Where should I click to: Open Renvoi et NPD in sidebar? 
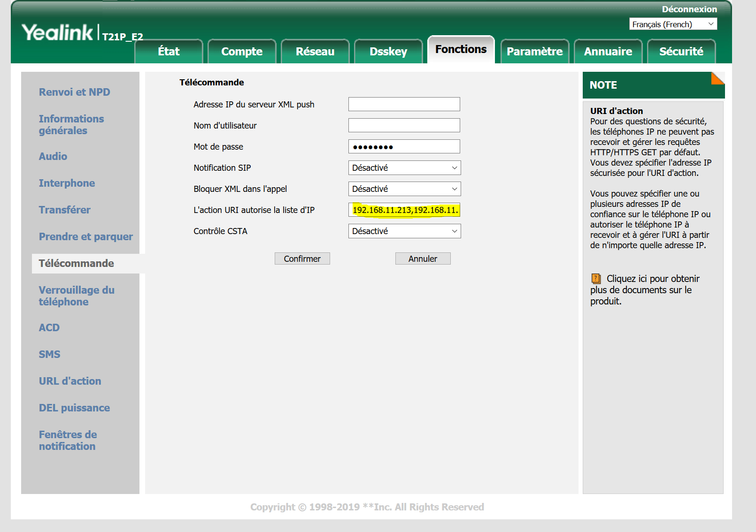pos(75,92)
